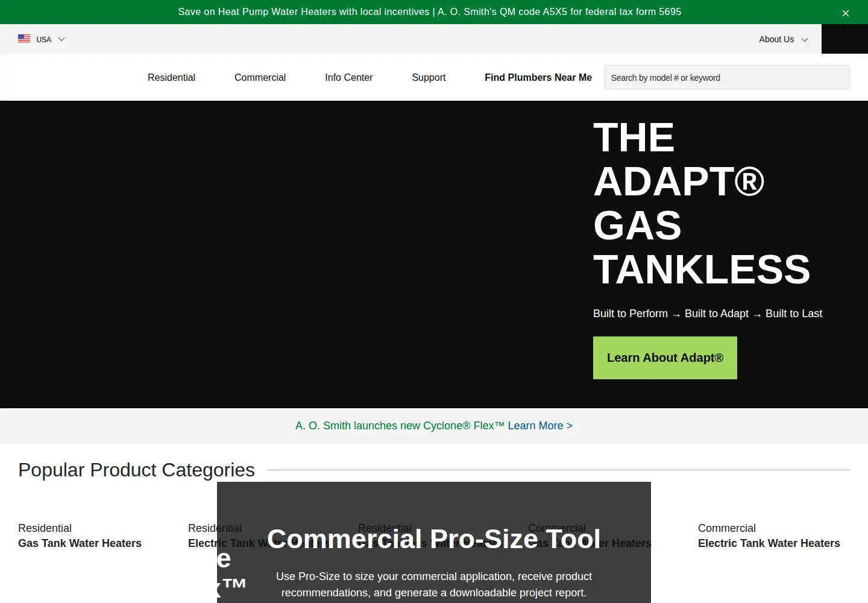The image size is (868, 603).
Task: Close the green incentives banner
Action: [845, 13]
